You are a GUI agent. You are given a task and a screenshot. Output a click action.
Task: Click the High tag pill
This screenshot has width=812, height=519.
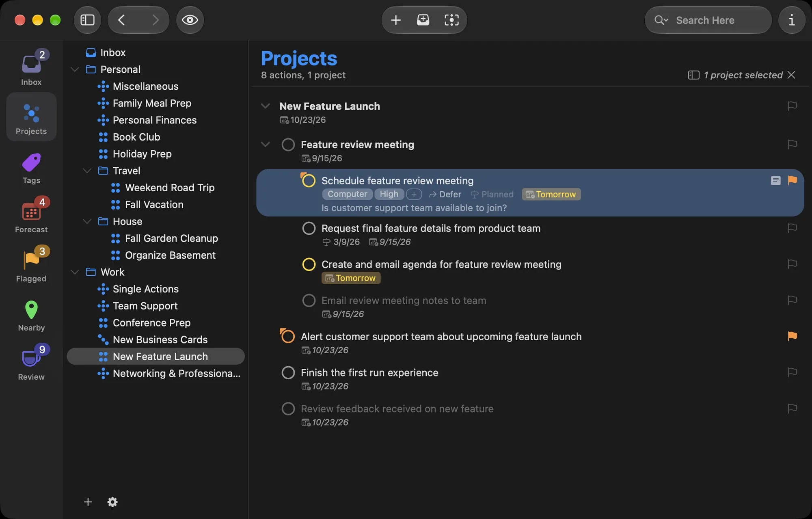389,194
